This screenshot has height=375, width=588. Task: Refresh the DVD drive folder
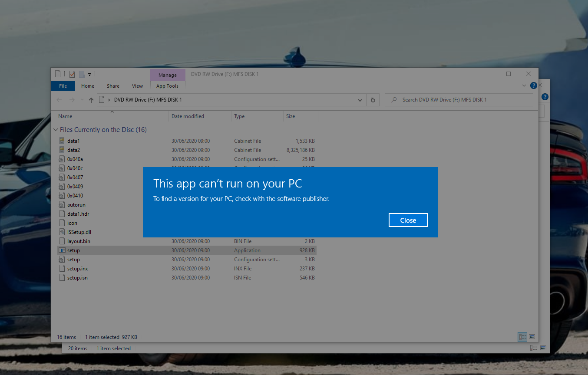click(373, 100)
